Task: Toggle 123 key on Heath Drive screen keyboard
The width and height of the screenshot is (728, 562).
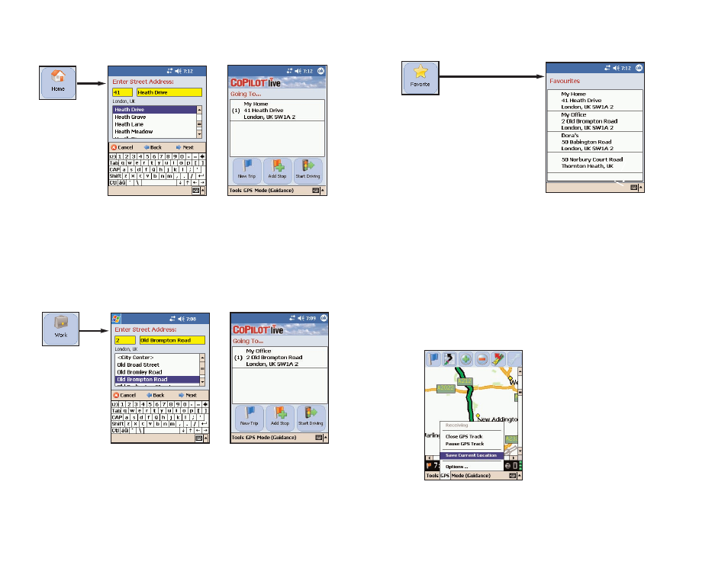Action: click(x=112, y=156)
